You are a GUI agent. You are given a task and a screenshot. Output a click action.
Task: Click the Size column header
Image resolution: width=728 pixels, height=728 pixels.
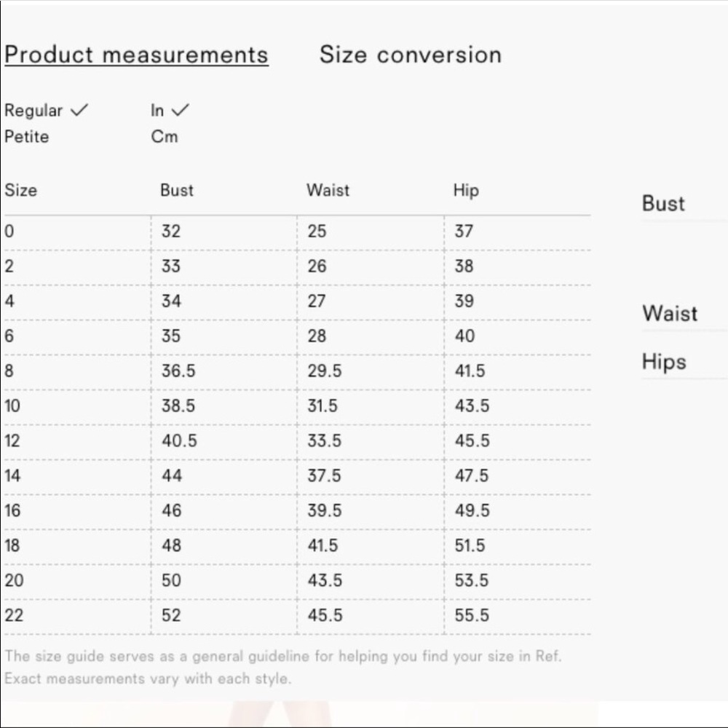point(21,190)
